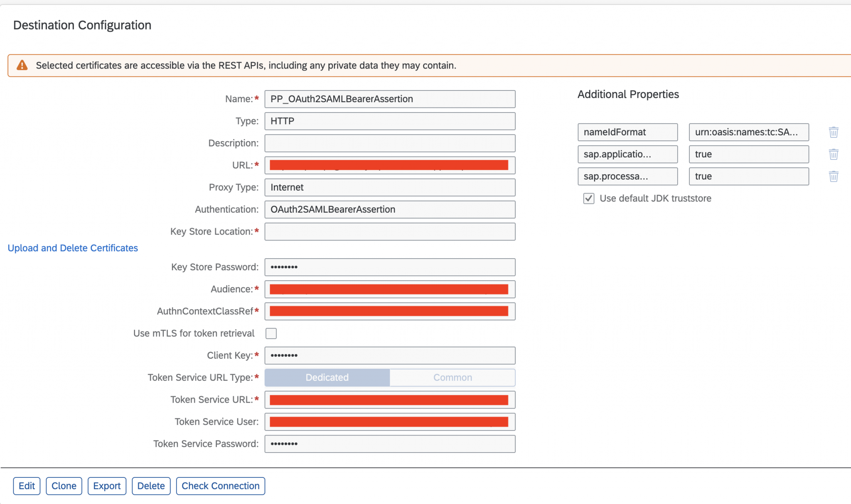The image size is (851, 504).
Task: Edit the nameIdFormat value urn:oasis:names
Action: (x=748, y=132)
